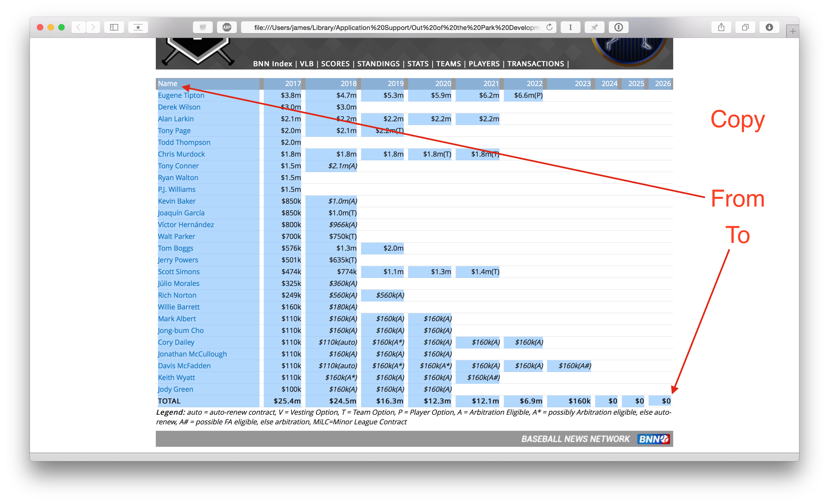Show all tabs overview icon
This screenshot has height=504, width=829.
745,27
